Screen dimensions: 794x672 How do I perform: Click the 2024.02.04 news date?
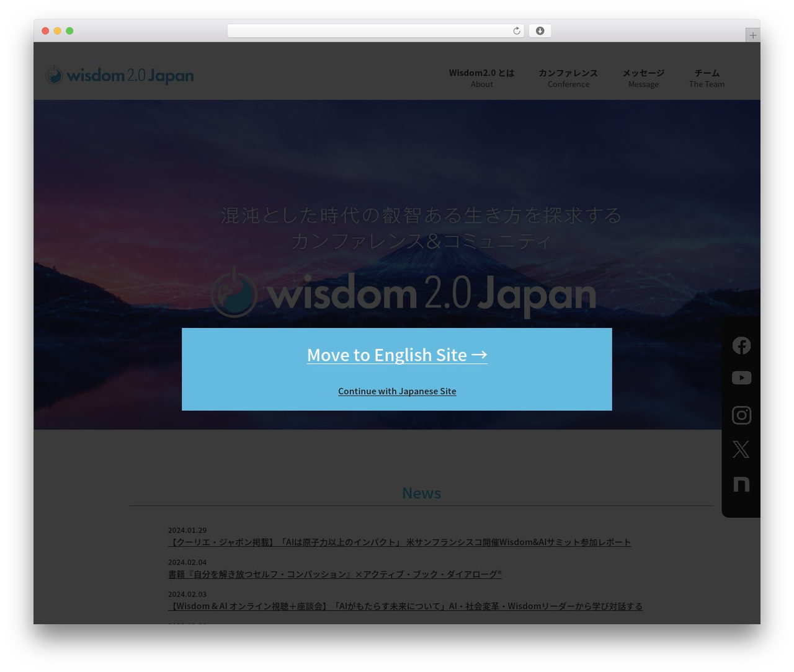tap(187, 562)
